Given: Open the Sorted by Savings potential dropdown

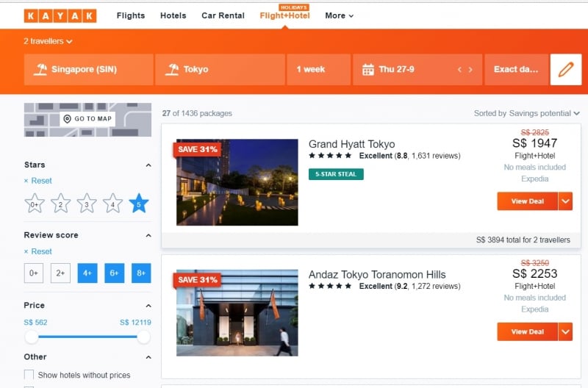Looking at the screenshot, I should pyautogui.click(x=526, y=113).
